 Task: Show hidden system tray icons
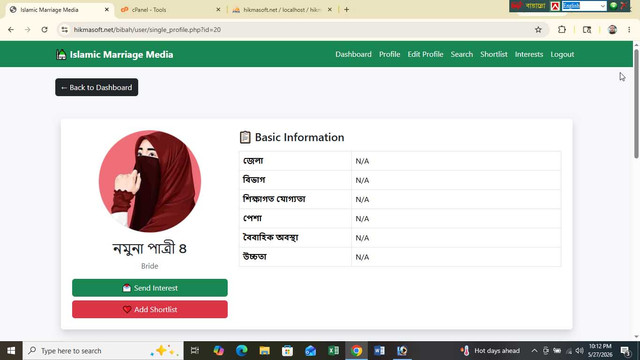click(534, 351)
